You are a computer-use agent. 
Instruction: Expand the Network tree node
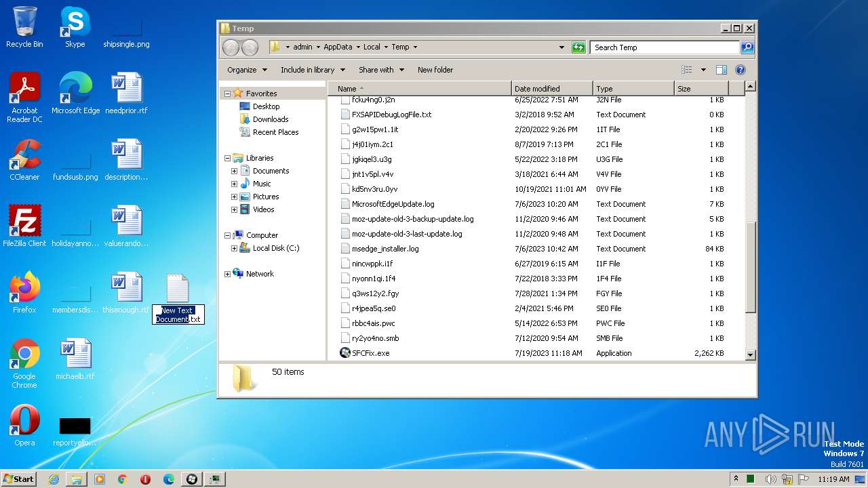[227, 274]
